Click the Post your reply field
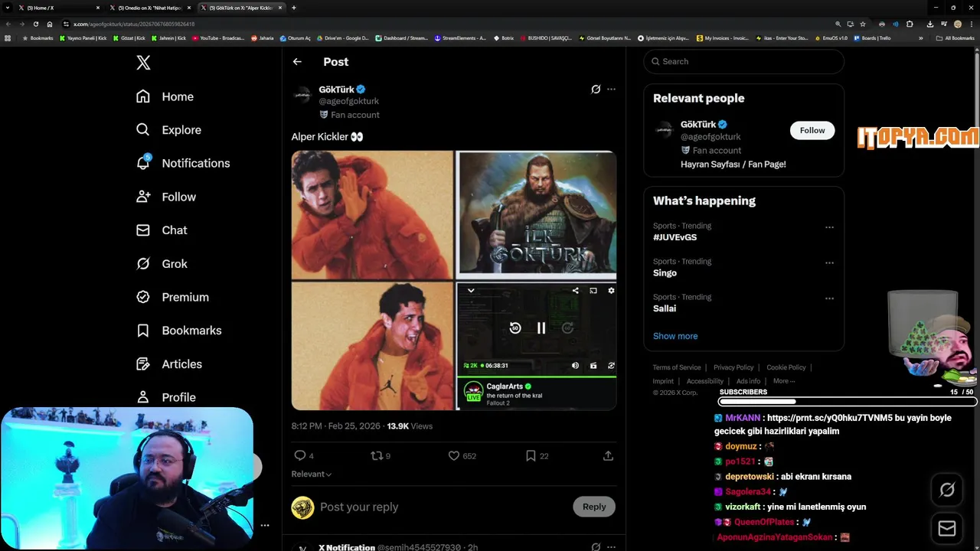This screenshot has width=980, height=551. (440, 507)
